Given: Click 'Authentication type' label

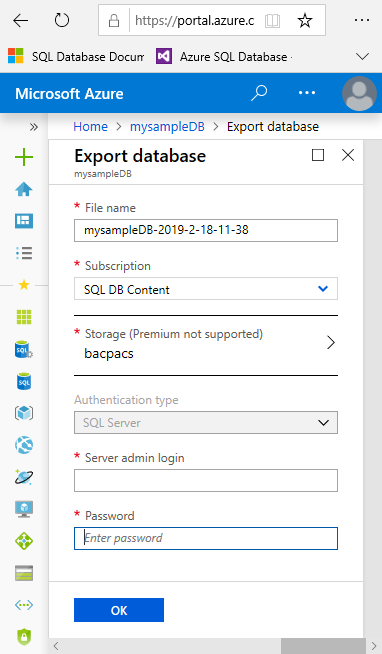Looking at the screenshot, I should pos(126,400).
